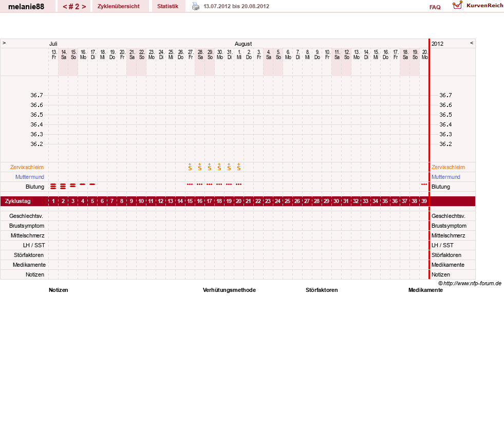The image size is (504, 423).
Task: Select cycle day 28 in Zyklustag bar
Action: (316, 201)
